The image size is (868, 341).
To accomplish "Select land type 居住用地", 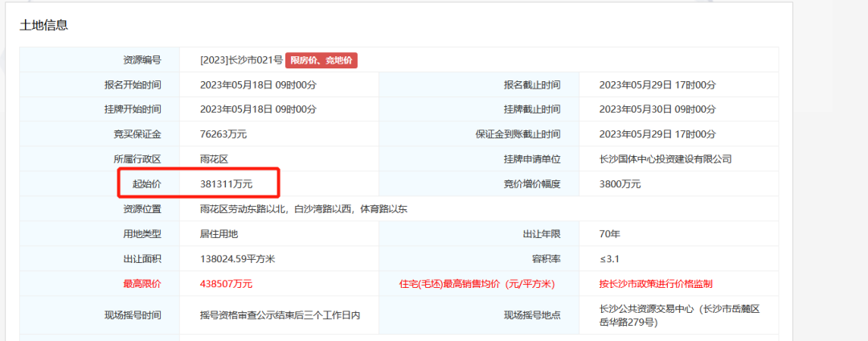I will tap(219, 234).
